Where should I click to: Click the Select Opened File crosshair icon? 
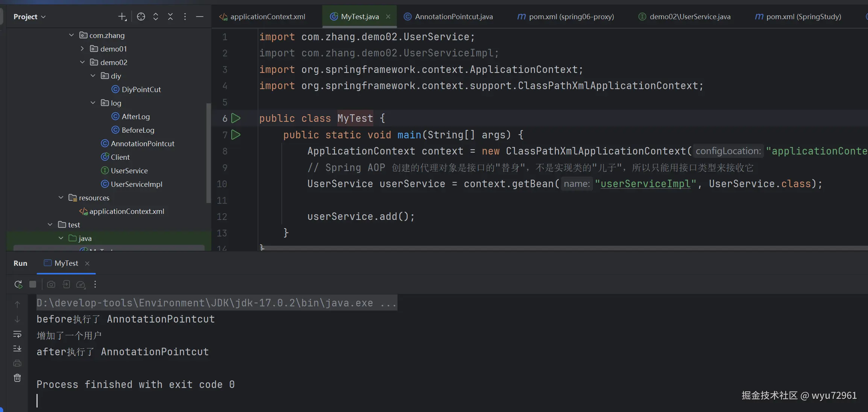pyautogui.click(x=141, y=17)
